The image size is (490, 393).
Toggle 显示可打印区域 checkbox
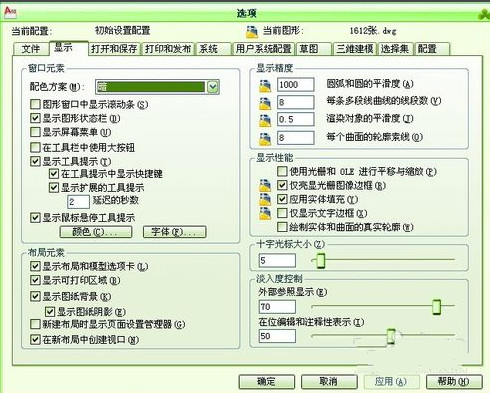tap(35, 280)
